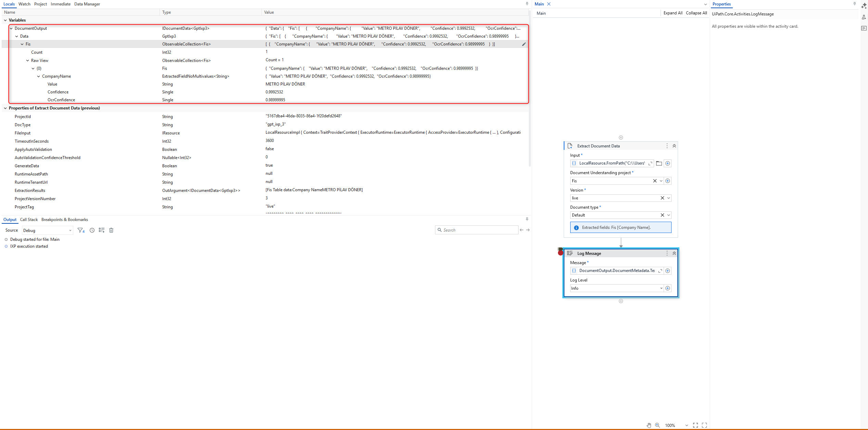Image resolution: width=868 pixels, height=430 pixels.
Task: Open expression editor for Log Message field
Action: (x=660, y=271)
